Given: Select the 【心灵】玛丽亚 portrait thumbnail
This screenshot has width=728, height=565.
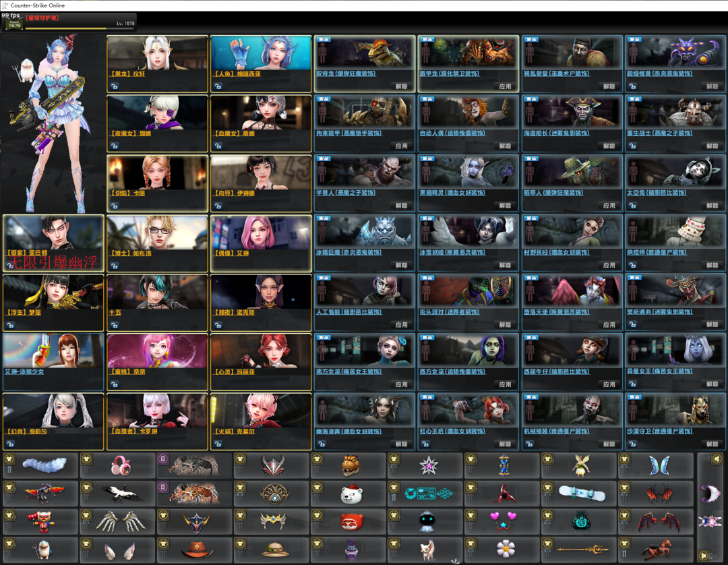Looking at the screenshot, I should coord(260,351).
